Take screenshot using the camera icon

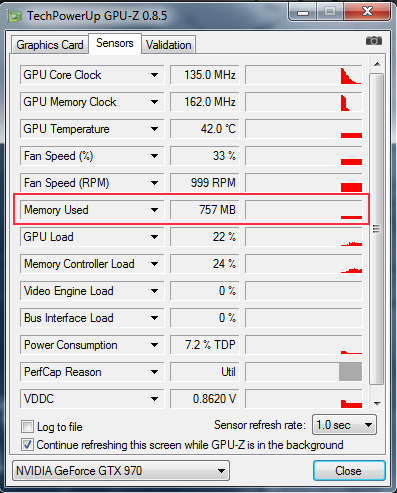[x=374, y=41]
